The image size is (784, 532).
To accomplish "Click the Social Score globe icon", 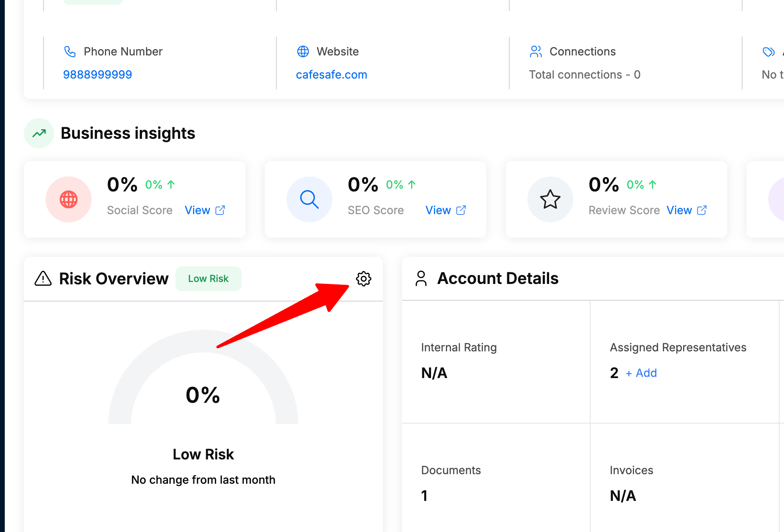I will click(69, 199).
